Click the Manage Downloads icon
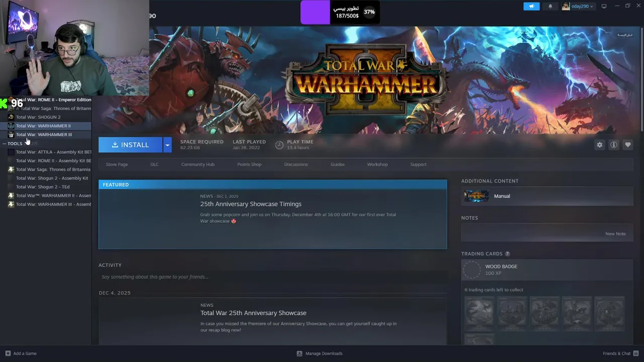 299,353
